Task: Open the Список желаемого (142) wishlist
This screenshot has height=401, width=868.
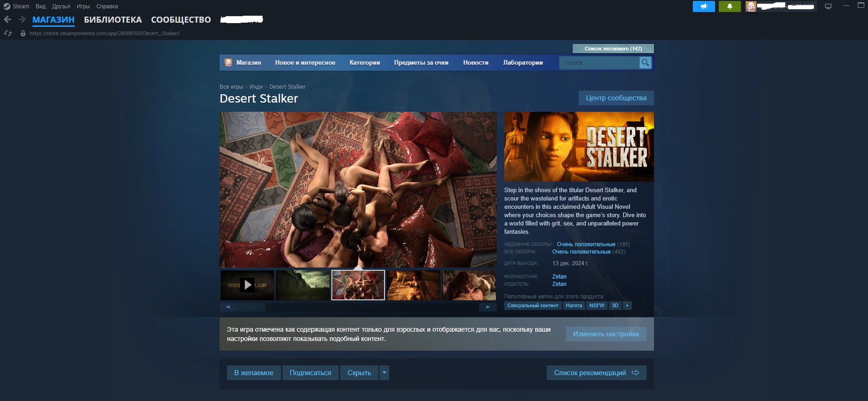Action: click(x=613, y=49)
